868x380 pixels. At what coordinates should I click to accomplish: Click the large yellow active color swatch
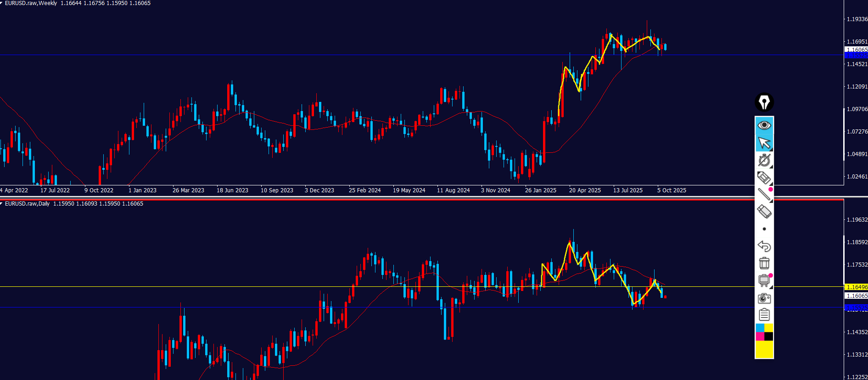click(764, 349)
